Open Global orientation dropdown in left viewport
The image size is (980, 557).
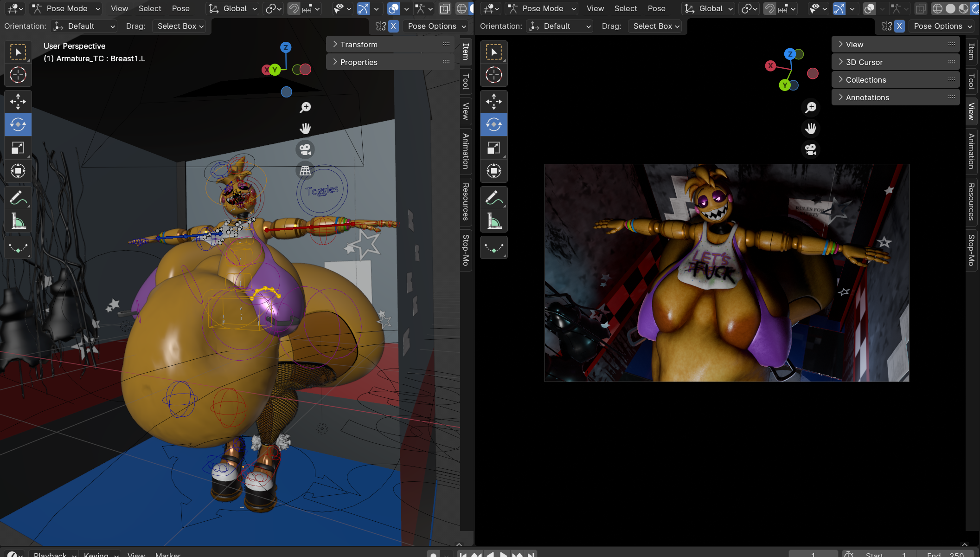(233, 8)
